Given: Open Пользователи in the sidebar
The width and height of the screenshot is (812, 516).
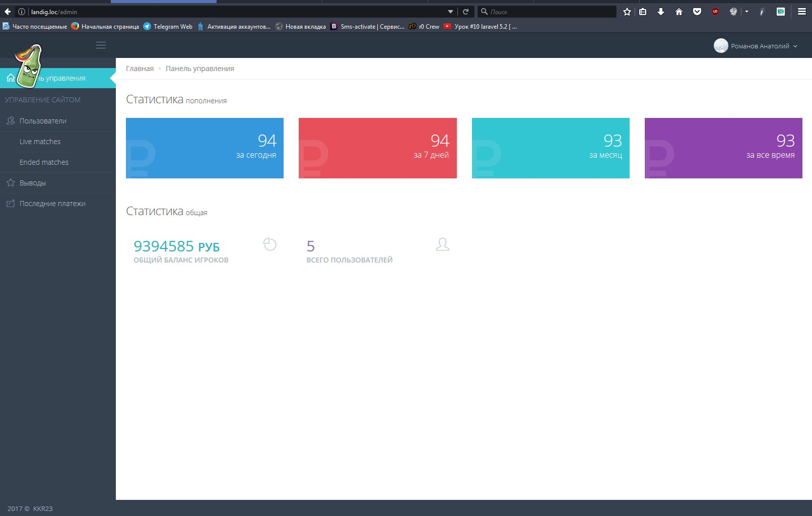Looking at the screenshot, I should [43, 121].
